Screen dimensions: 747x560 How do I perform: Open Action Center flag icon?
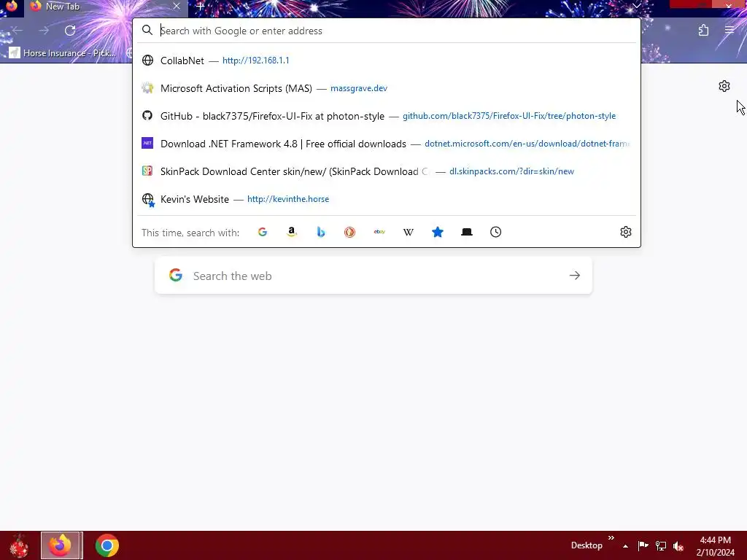[643, 545]
